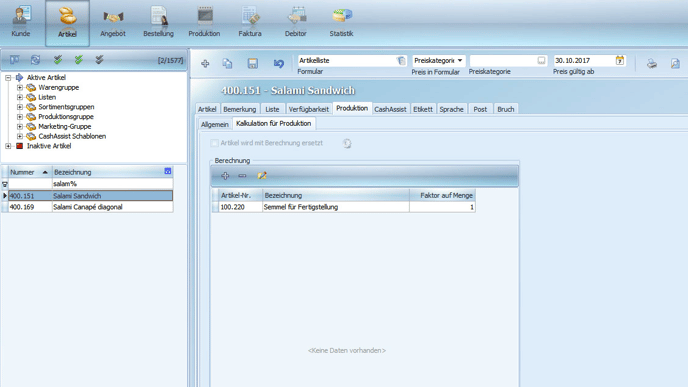Select the Sortimentsgruppen tree item label

[66, 107]
